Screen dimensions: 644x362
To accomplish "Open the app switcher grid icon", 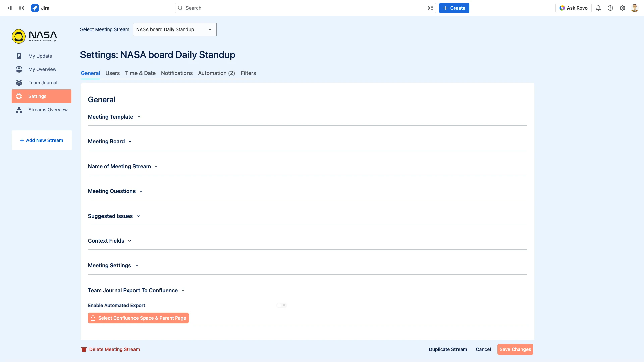I will [21, 8].
